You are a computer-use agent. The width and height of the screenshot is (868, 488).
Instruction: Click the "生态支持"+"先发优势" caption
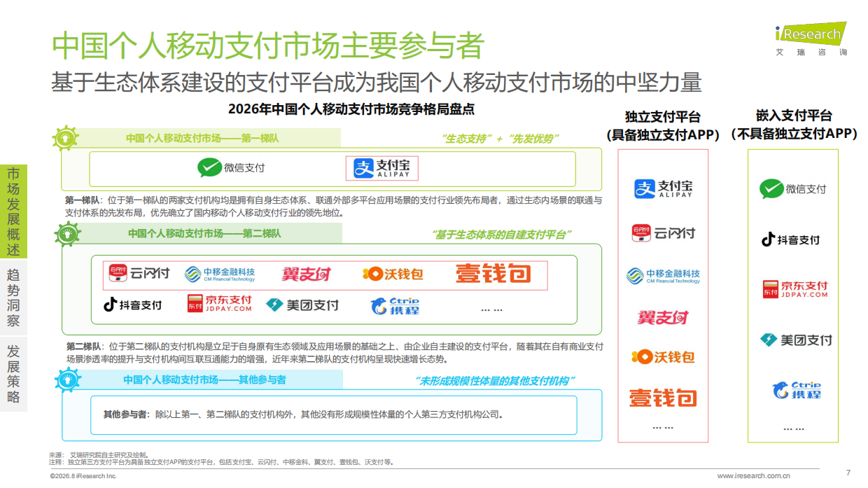(x=500, y=139)
